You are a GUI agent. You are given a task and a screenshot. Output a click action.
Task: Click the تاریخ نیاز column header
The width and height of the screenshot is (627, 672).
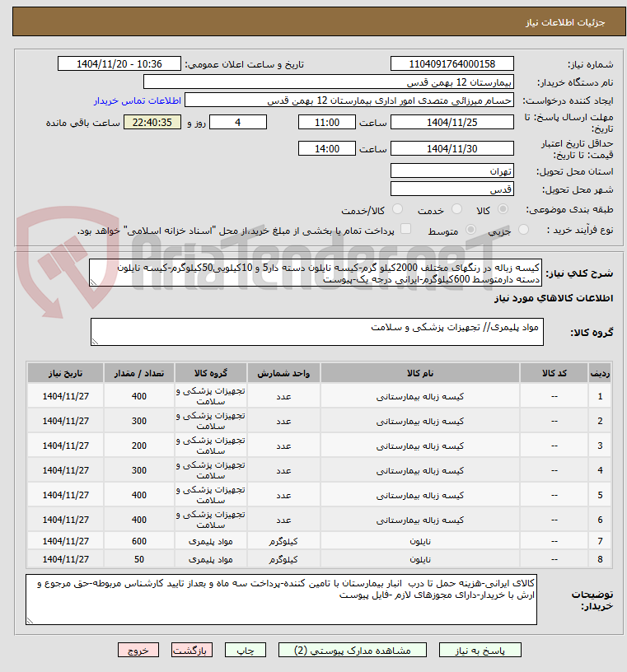tap(65, 373)
